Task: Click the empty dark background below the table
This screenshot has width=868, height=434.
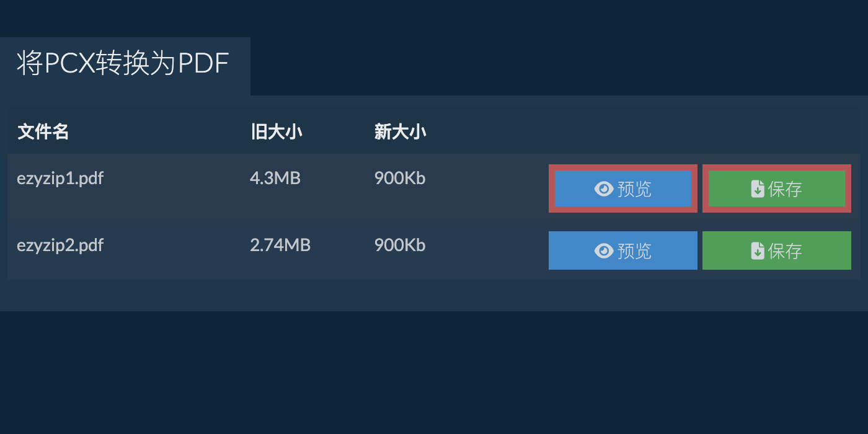Action: point(434,372)
